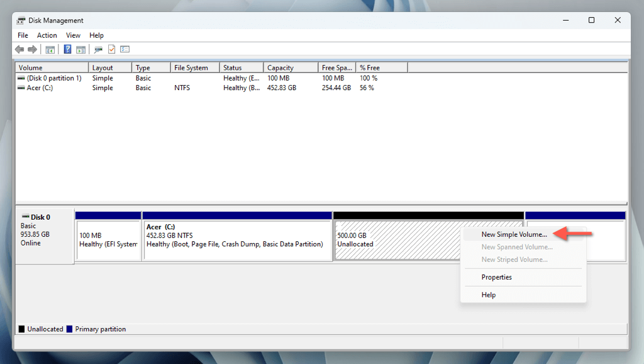
Task: Click the '56 %' free cell
Action: pyautogui.click(x=367, y=88)
